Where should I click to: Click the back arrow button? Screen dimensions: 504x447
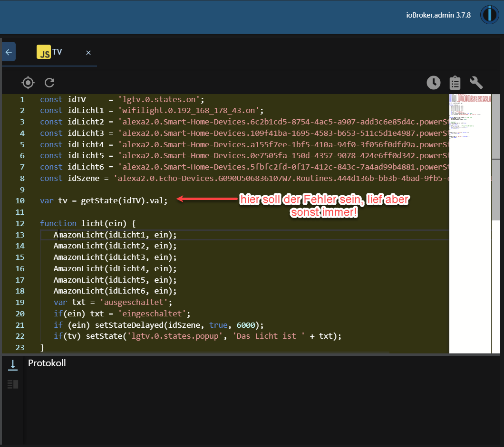click(x=9, y=52)
